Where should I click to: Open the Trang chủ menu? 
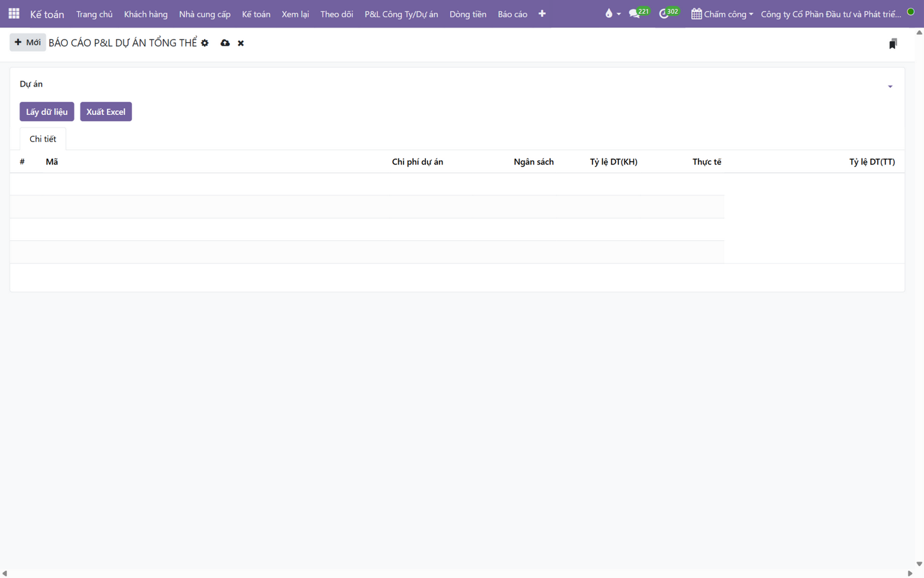pos(94,14)
